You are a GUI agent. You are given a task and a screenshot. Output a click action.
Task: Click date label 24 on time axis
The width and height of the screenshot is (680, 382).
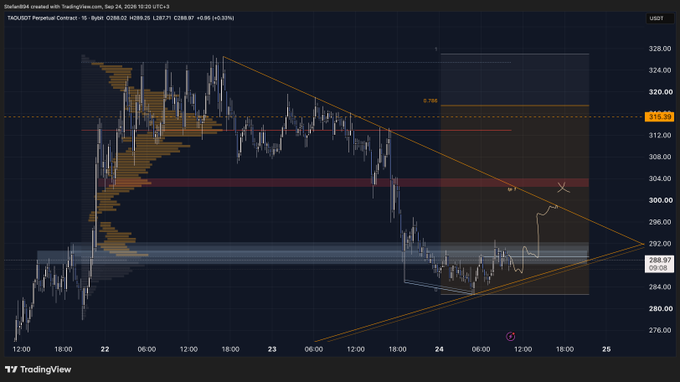pos(439,349)
